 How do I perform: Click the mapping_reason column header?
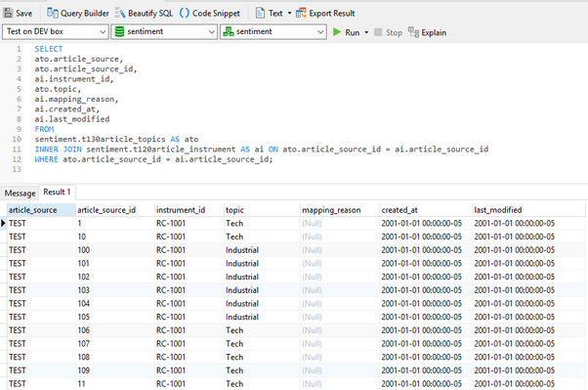(x=340, y=210)
